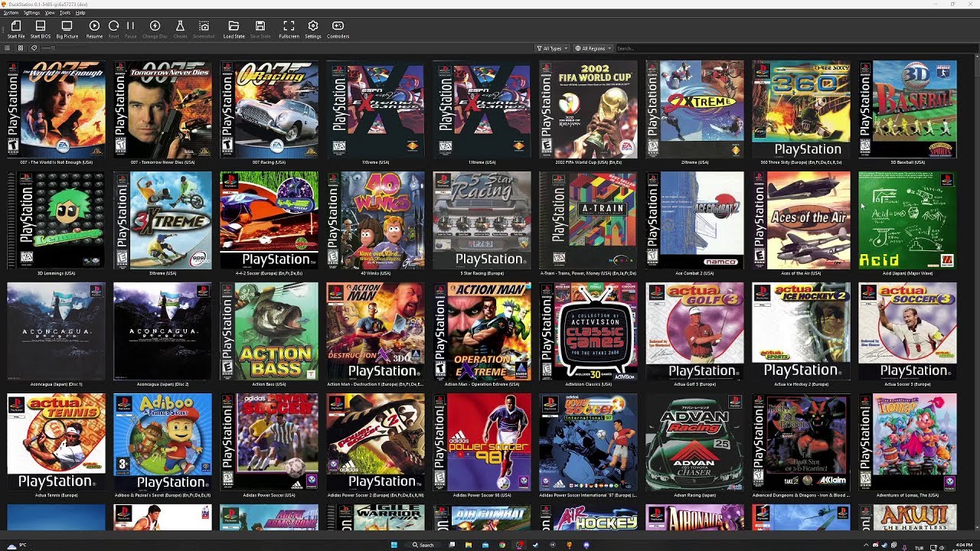The width and height of the screenshot is (980, 551).
Task: Open the System menu
Action: (x=11, y=13)
